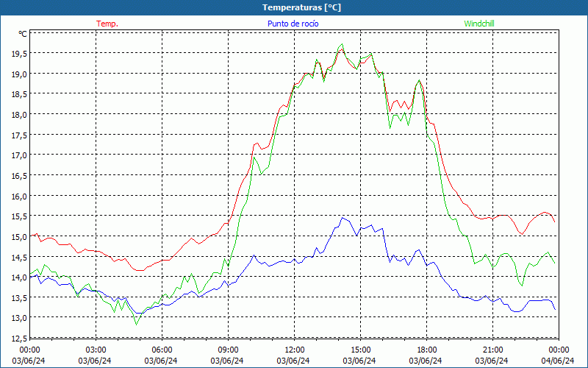588x368 pixels.
Task: Click the 12:00 time axis label
Action: (295, 350)
